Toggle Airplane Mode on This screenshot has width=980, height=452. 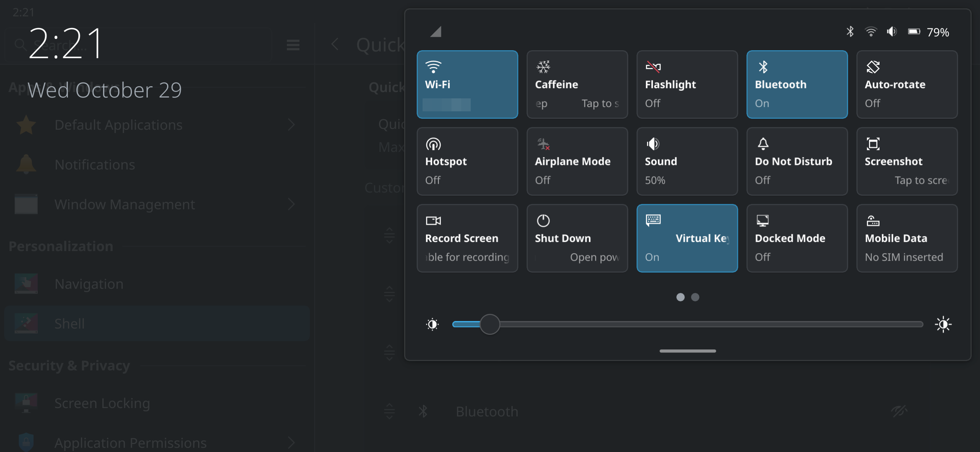point(577,161)
